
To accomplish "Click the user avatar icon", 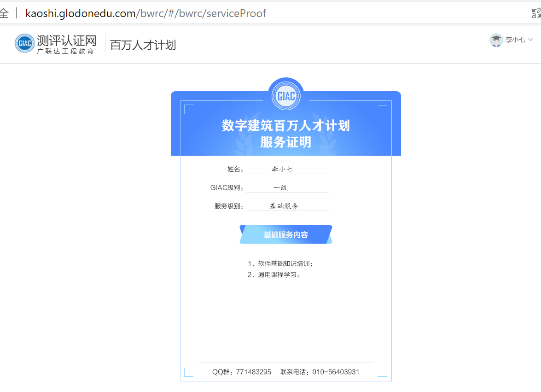I will pos(496,40).
